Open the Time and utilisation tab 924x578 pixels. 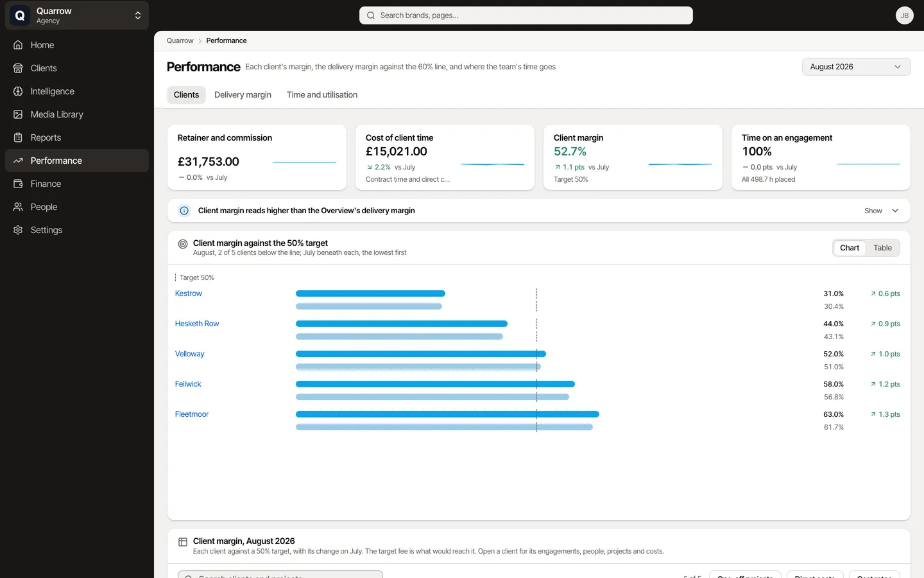pos(322,95)
